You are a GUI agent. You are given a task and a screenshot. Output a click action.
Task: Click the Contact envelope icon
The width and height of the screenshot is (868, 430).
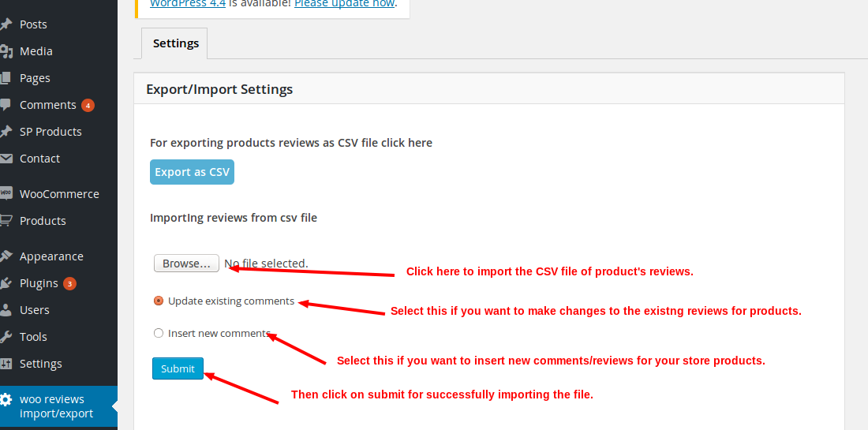[6, 159]
